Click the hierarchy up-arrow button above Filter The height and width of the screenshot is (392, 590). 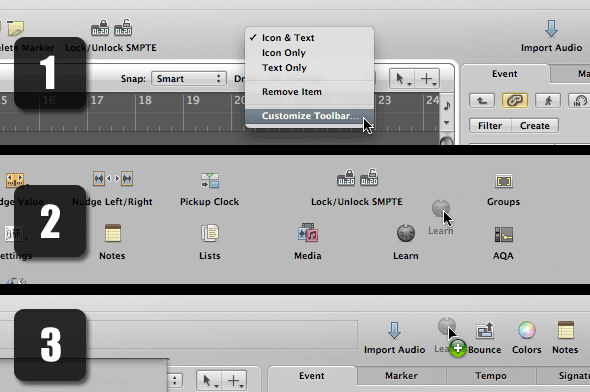tap(482, 101)
